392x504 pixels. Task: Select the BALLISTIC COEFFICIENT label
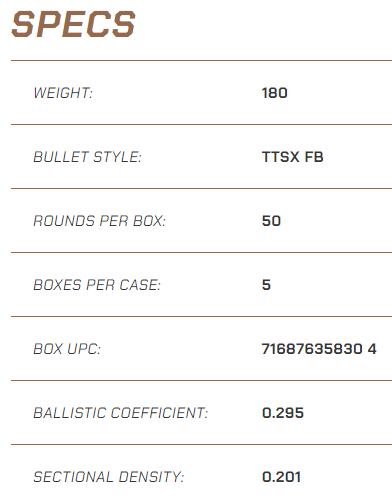click(121, 413)
